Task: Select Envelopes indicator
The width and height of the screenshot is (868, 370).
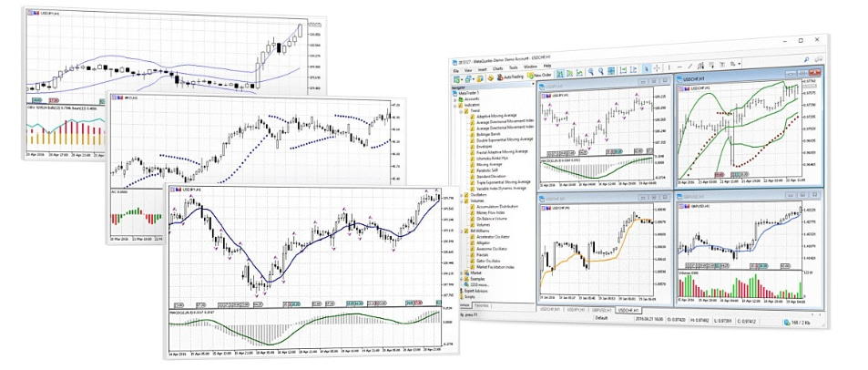Action: click(486, 145)
